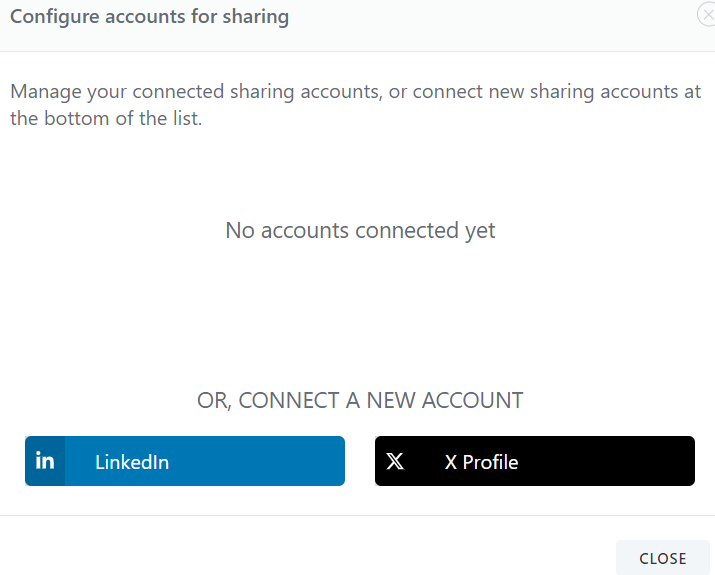This screenshot has height=575, width=715.
Task: Click the X logo icon on black button
Action: 395,461
